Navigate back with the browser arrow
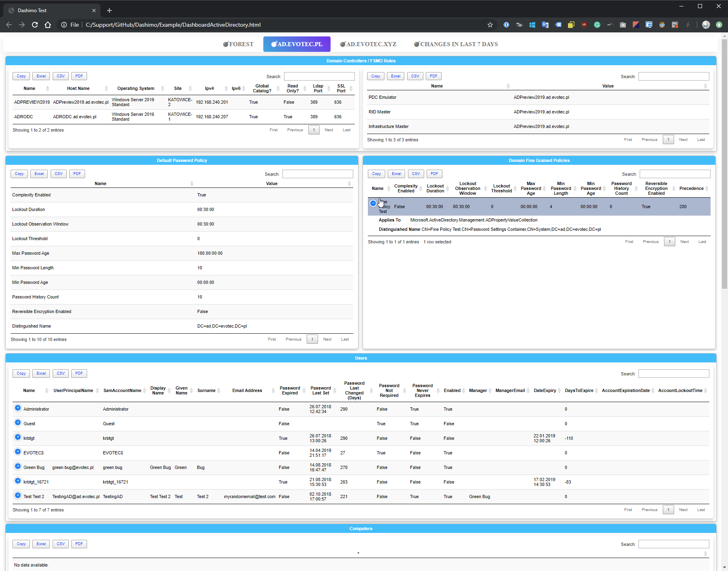The width and height of the screenshot is (728, 571). point(9,25)
